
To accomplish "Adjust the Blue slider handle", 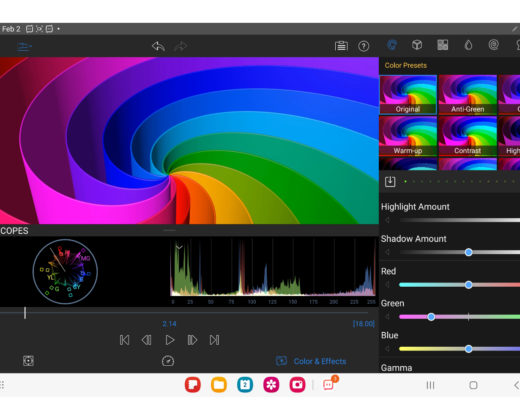I will point(468,349).
